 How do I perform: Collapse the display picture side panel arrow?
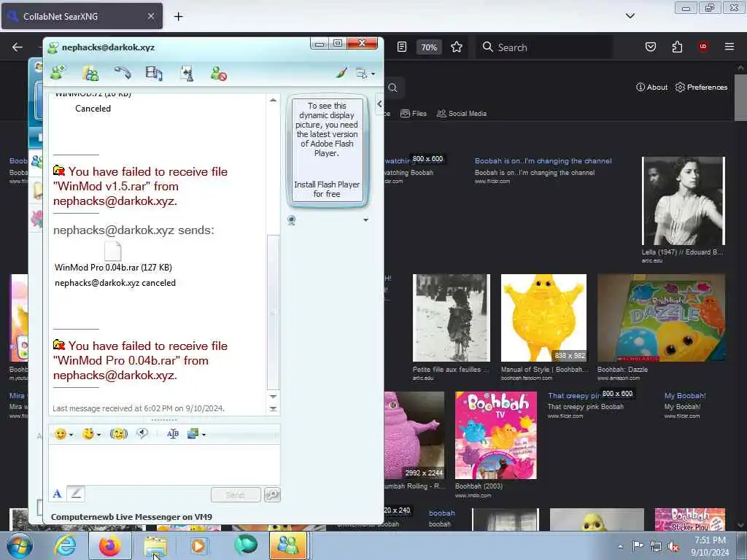coord(379,104)
